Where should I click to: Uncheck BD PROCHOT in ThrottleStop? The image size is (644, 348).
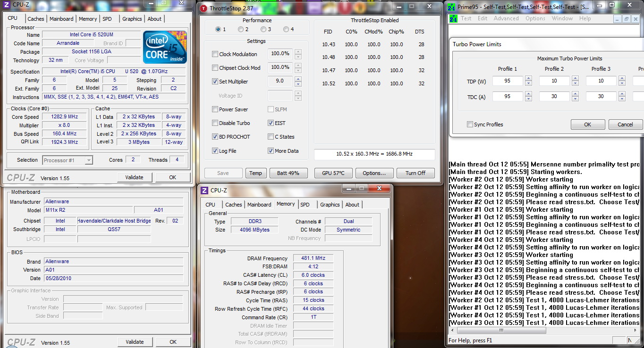click(x=215, y=137)
